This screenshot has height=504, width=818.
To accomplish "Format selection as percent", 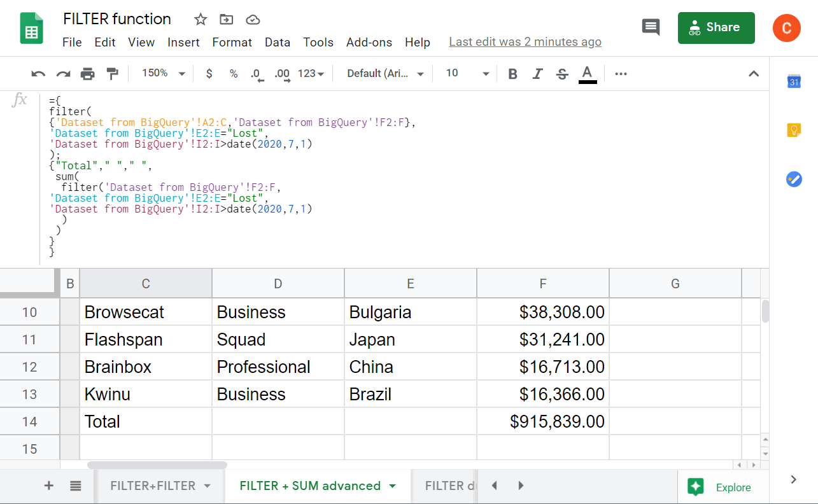I will click(x=234, y=73).
